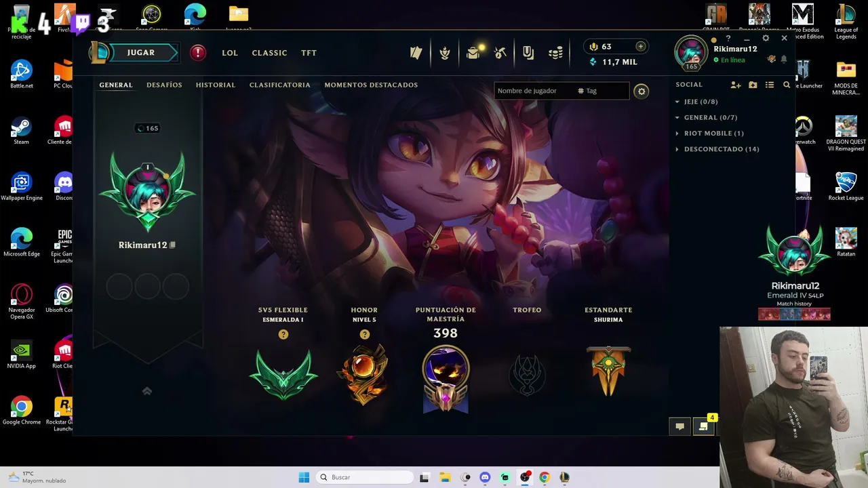Select the CLASIFICATORIA profile tab
Screen dimensions: 868x488
(x=279, y=85)
